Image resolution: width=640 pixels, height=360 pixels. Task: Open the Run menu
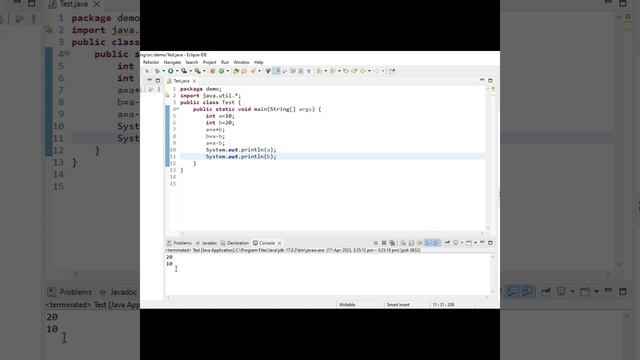[x=225, y=62]
